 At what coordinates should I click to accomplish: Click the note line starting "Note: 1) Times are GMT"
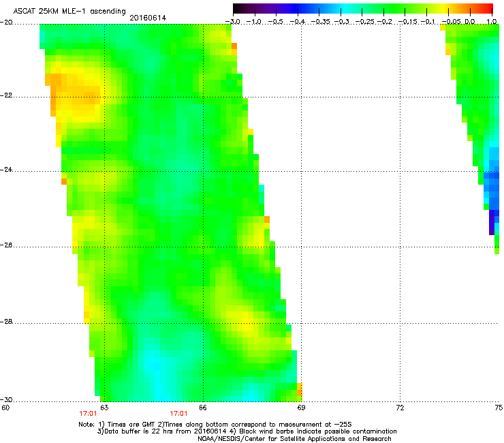pyautogui.click(x=215, y=425)
